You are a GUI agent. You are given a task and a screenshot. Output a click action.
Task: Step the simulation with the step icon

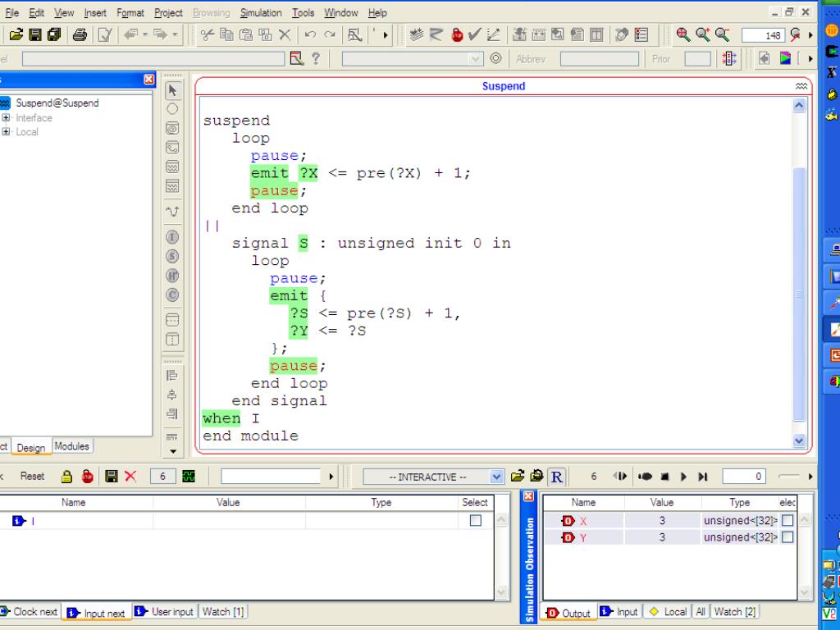pyautogui.click(x=620, y=477)
